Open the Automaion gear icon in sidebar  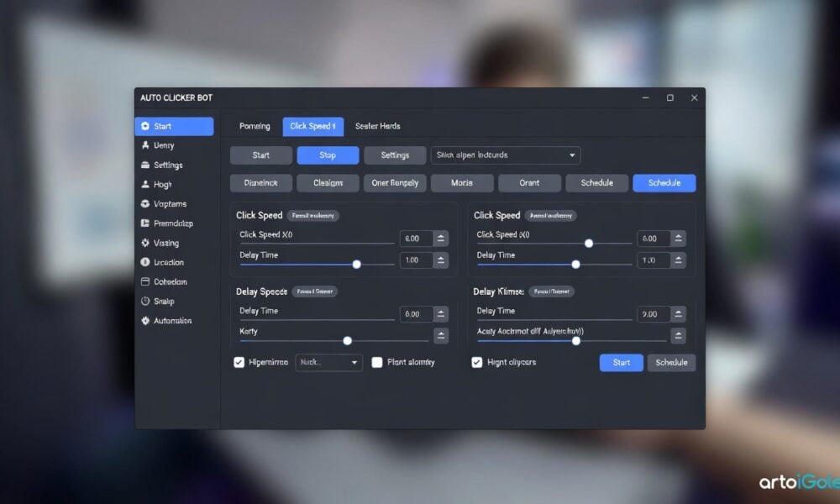(x=145, y=321)
